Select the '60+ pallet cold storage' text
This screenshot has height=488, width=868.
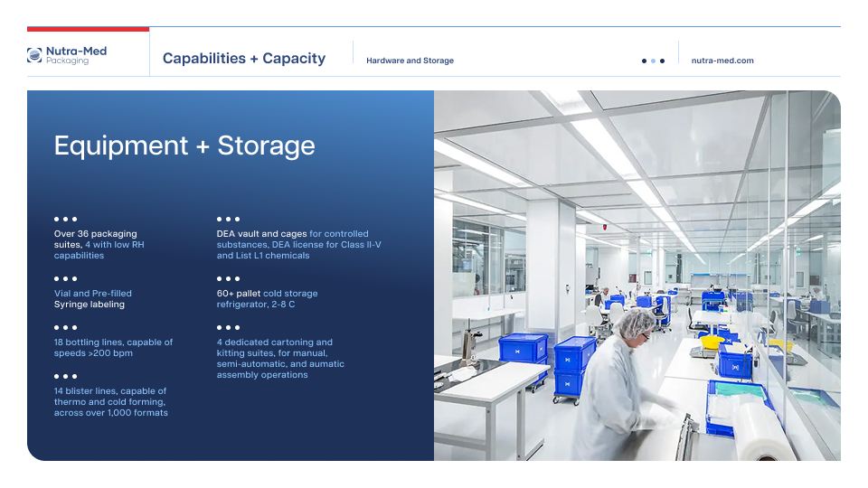coord(267,299)
